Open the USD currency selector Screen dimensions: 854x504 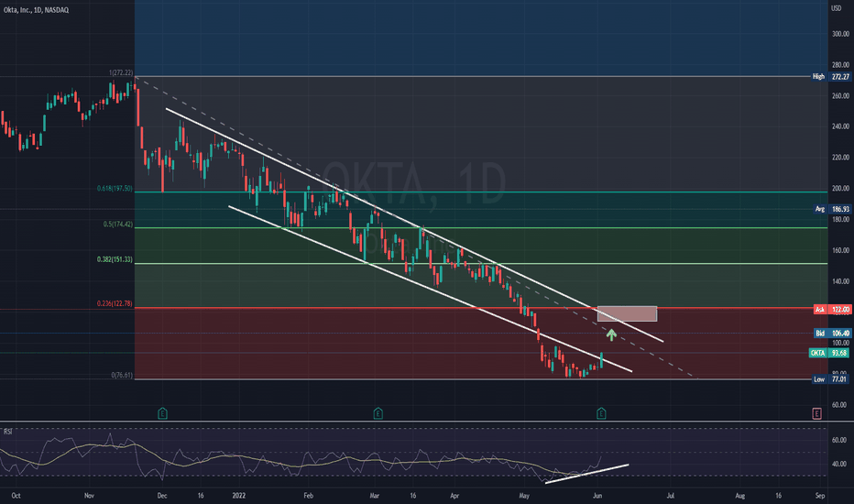[x=836, y=8]
